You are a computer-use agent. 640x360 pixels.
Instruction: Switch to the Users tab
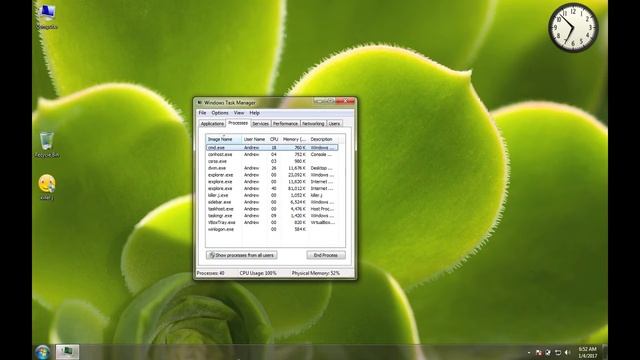click(x=334, y=123)
